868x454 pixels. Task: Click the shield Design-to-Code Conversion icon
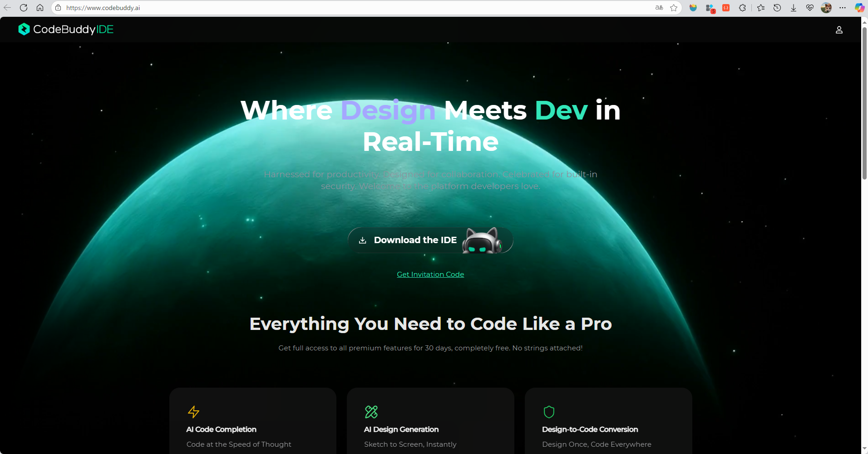click(549, 412)
